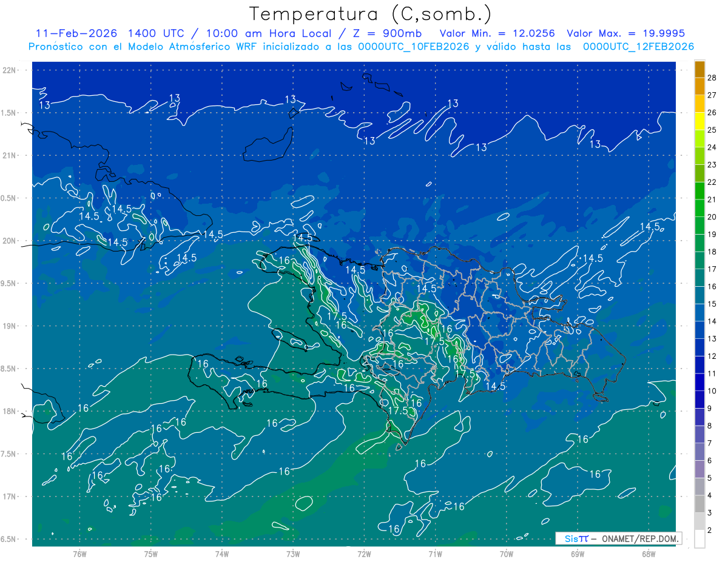Click the colorbar label '13'
Screen dimensions: 728x562
(x=712, y=338)
